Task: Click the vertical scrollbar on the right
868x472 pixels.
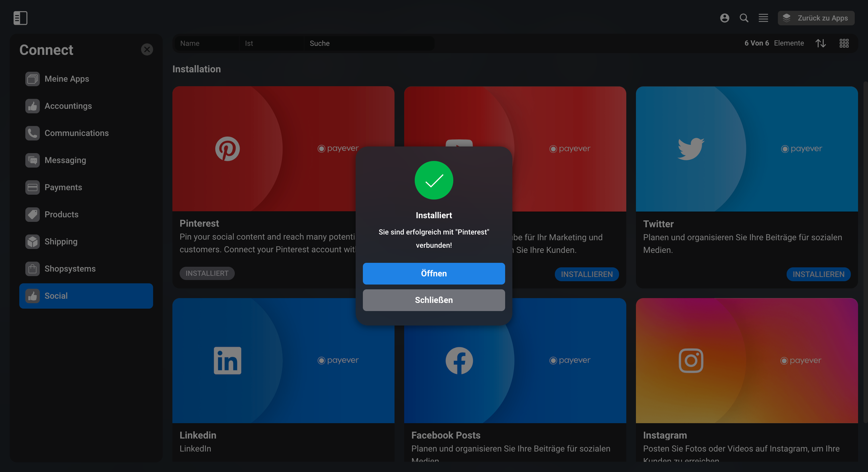Action: coord(865,252)
